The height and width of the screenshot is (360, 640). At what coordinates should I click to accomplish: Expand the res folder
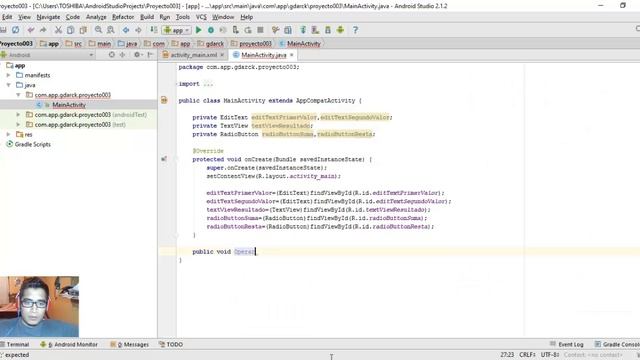click(x=8, y=134)
